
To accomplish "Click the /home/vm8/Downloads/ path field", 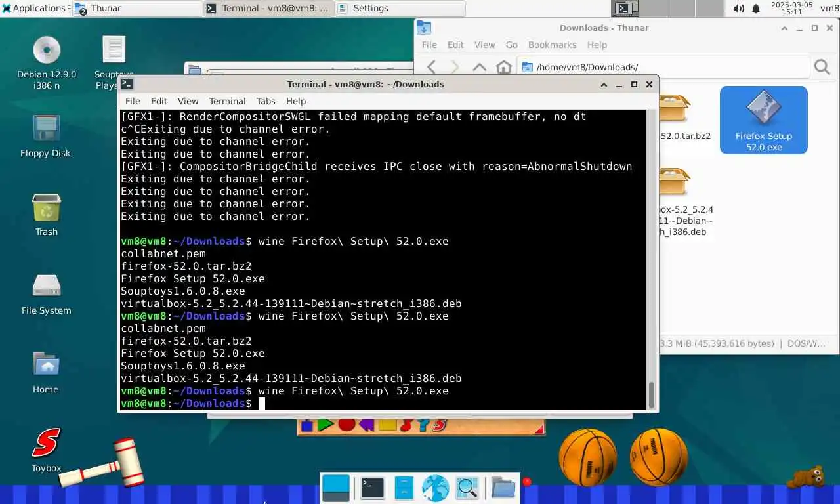I will click(x=663, y=67).
